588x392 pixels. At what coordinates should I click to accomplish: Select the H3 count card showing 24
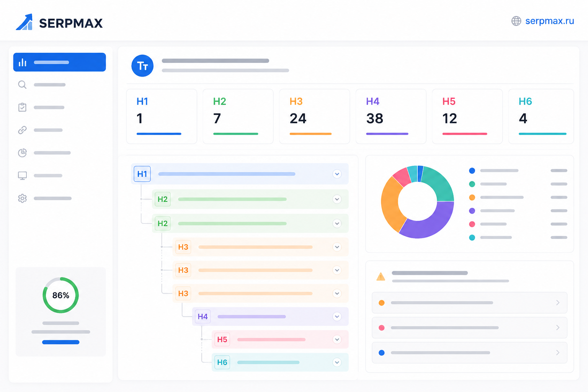(315, 116)
